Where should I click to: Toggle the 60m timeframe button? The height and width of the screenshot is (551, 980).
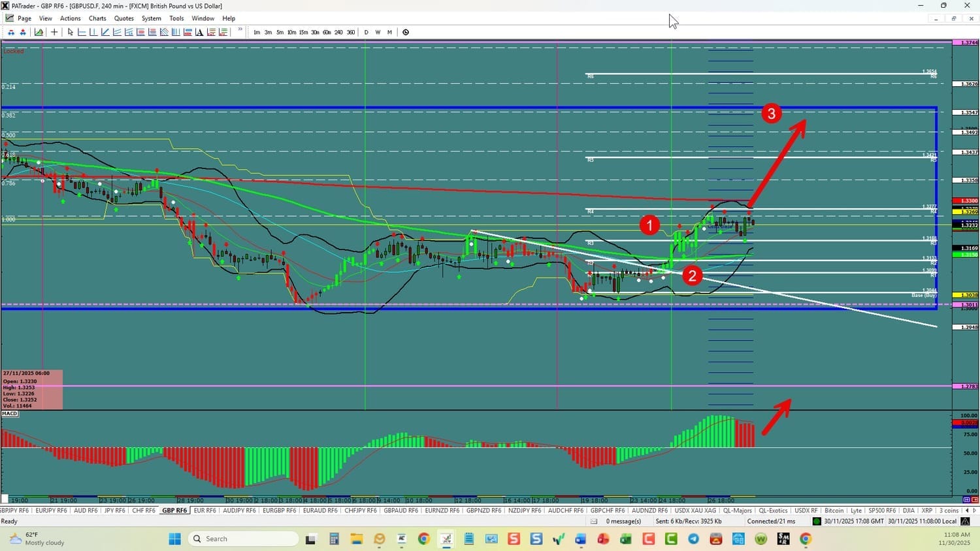327,32
